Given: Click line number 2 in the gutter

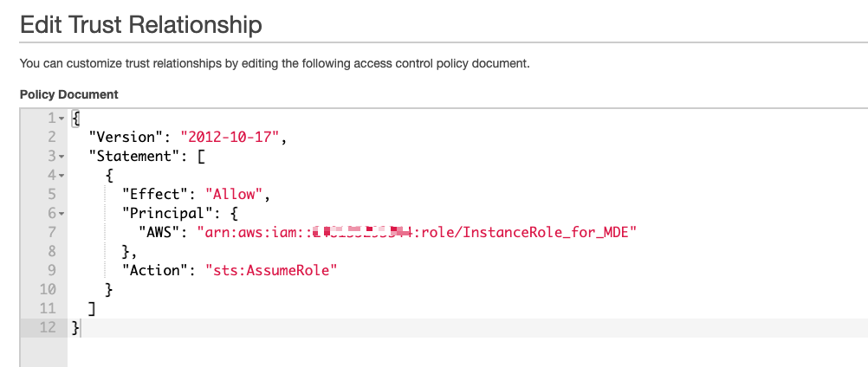Looking at the screenshot, I should [51, 137].
